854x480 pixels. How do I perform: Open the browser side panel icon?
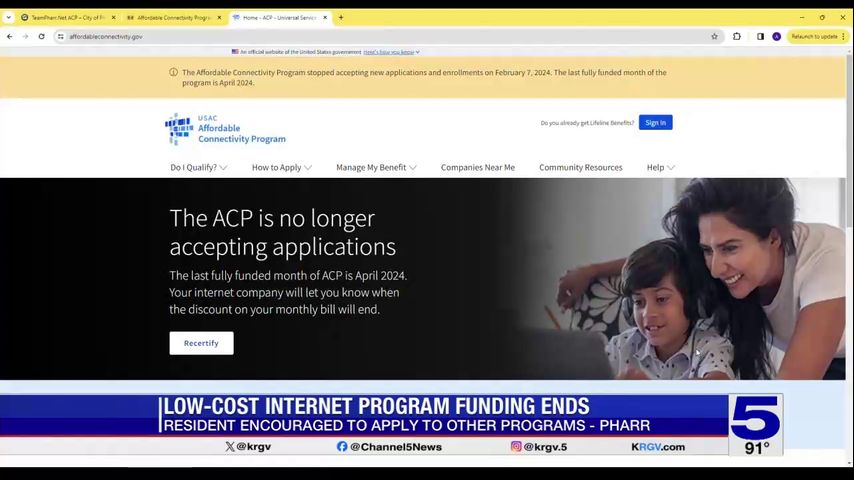(x=760, y=37)
